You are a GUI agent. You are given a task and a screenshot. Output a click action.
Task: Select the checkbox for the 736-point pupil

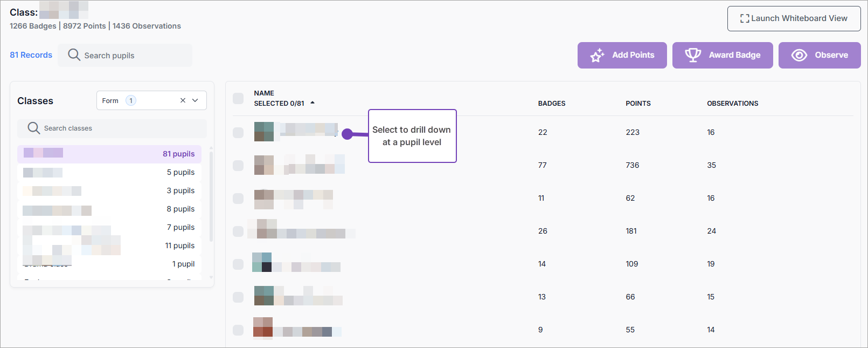tap(238, 165)
